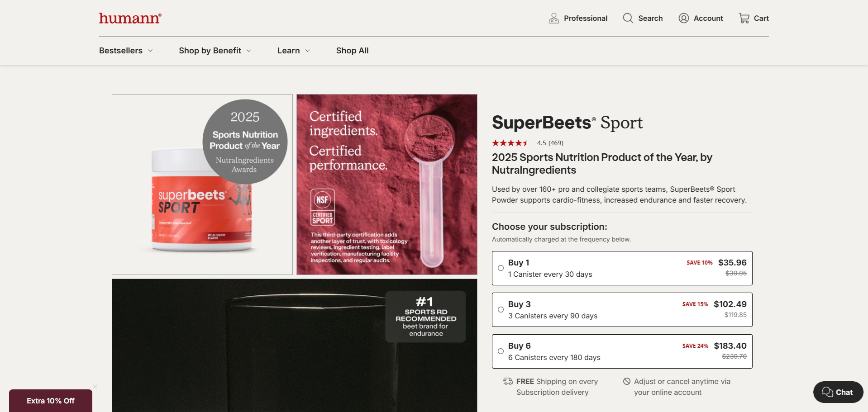Expand the Shop by Benefit chevron
The width and height of the screenshot is (868, 412).
tap(249, 51)
